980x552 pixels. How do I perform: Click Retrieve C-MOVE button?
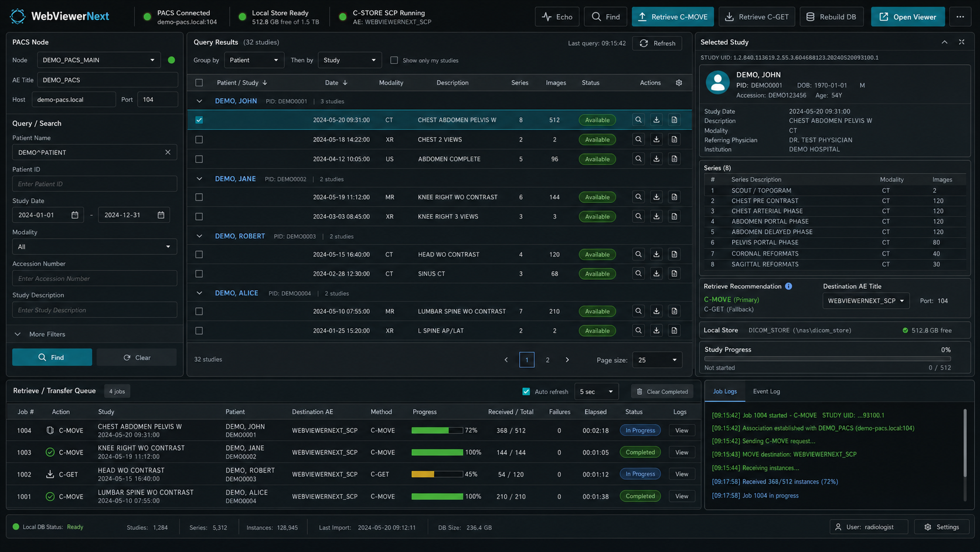click(673, 17)
